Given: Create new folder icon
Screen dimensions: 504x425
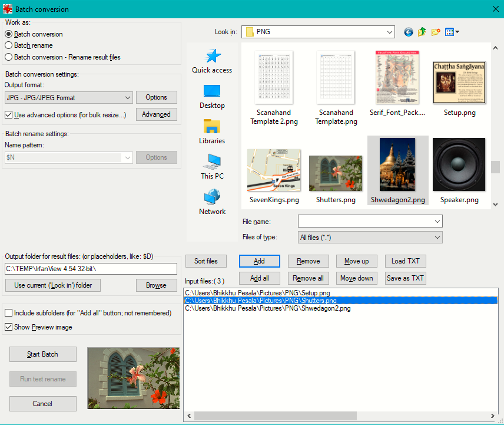Looking at the screenshot, I should [x=436, y=32].
